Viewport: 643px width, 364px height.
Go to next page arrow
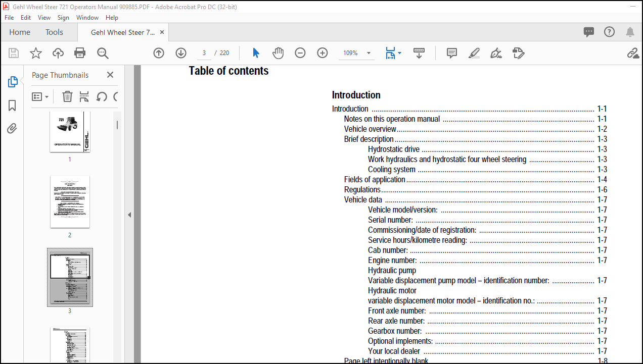(181, 53)
